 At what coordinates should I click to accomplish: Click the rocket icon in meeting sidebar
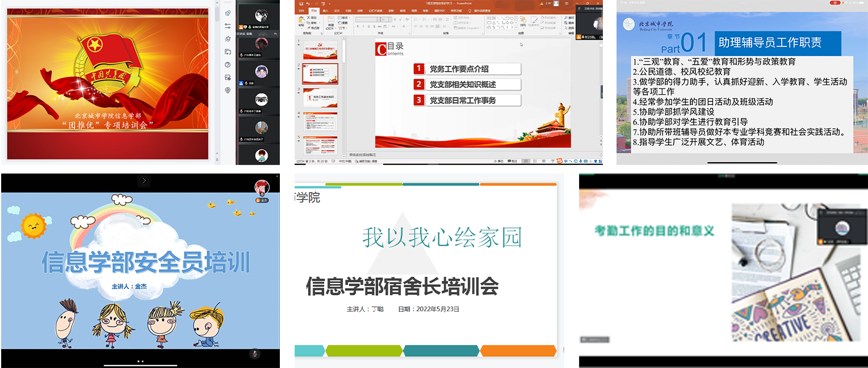[228, 13]
